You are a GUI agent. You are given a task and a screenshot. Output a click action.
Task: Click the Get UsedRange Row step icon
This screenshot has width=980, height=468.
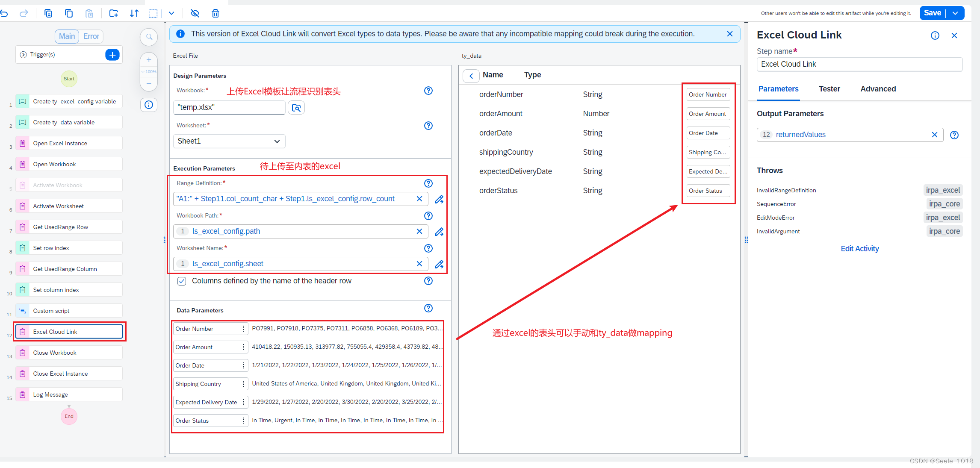23,227
